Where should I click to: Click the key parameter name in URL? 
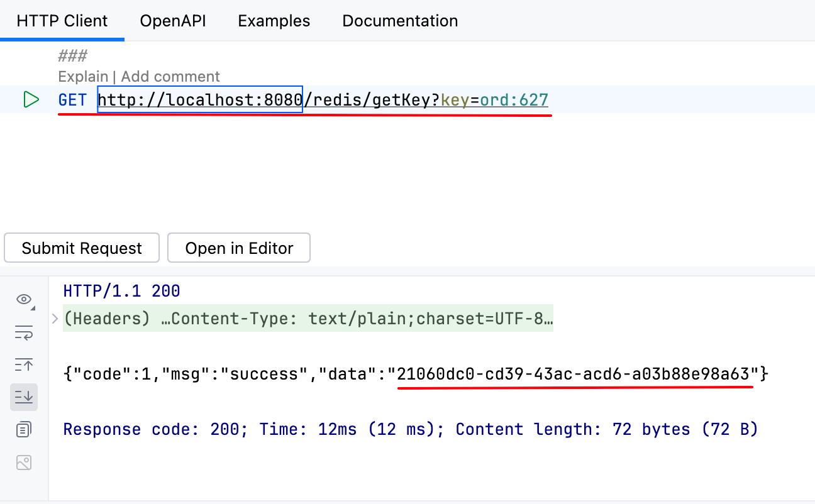pyautogui.click(x=455, y=99)
